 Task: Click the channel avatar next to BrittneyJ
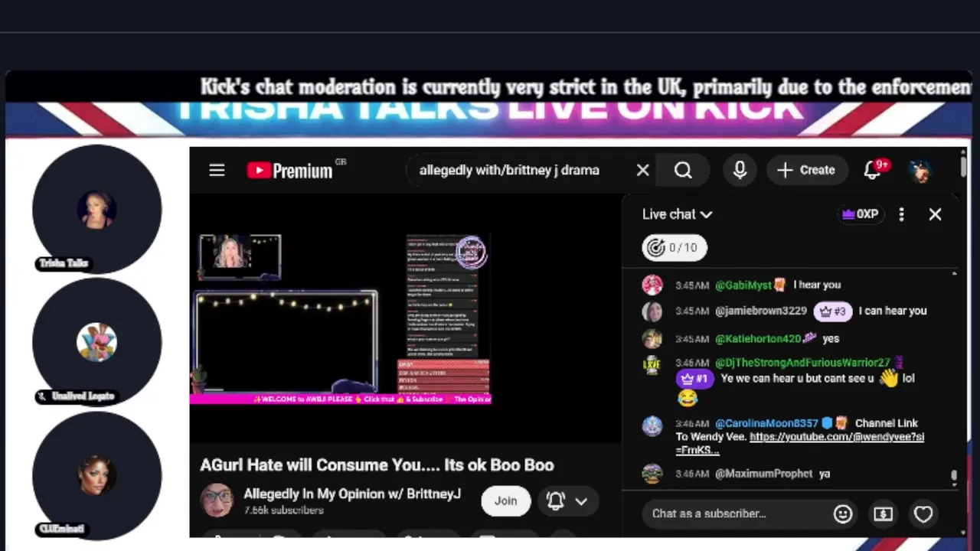(x=217, y=500)
